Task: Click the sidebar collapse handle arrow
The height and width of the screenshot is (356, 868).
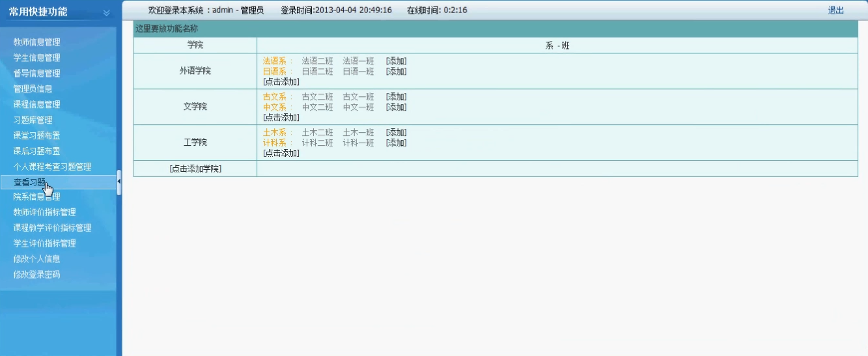Action: (x=119, y=182)
